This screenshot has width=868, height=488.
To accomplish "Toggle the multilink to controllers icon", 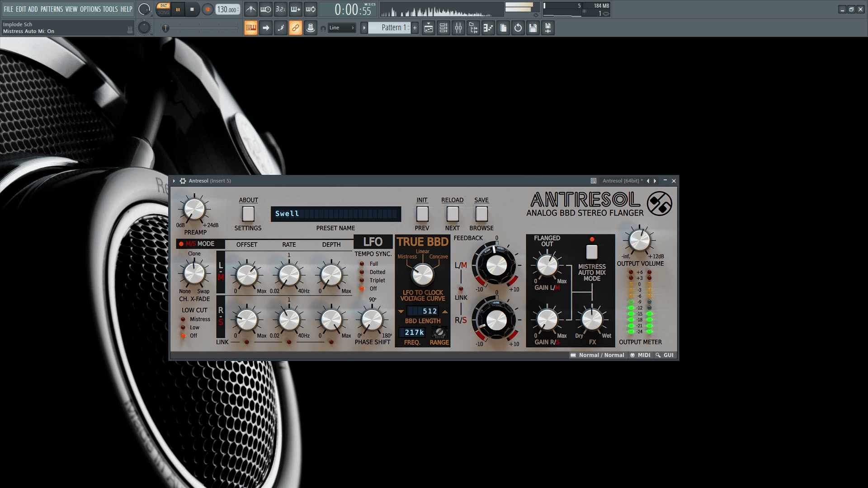I will [x=296, y=28].
